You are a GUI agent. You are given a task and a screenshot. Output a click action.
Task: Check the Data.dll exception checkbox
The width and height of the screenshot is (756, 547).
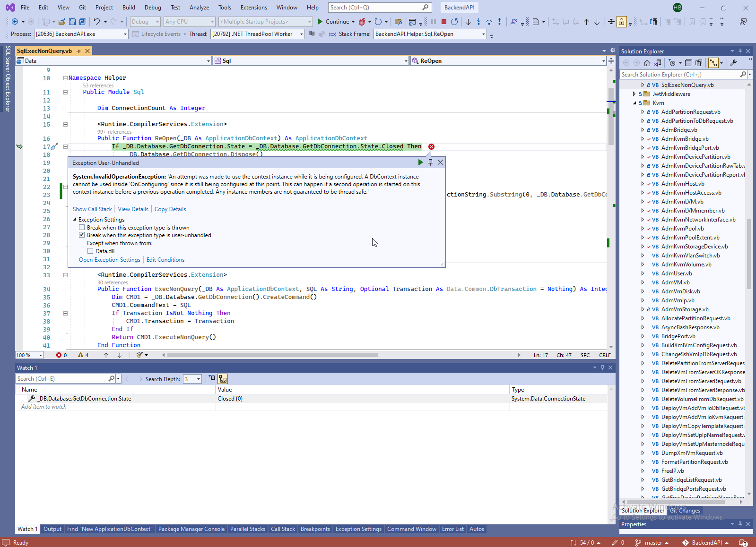click(x=90, y=251)
